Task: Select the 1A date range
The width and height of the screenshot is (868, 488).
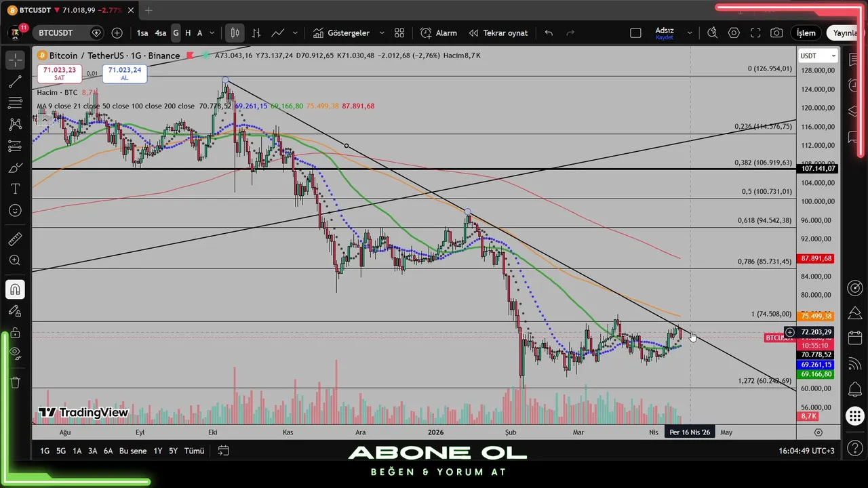Action: (x=77, y=451)
